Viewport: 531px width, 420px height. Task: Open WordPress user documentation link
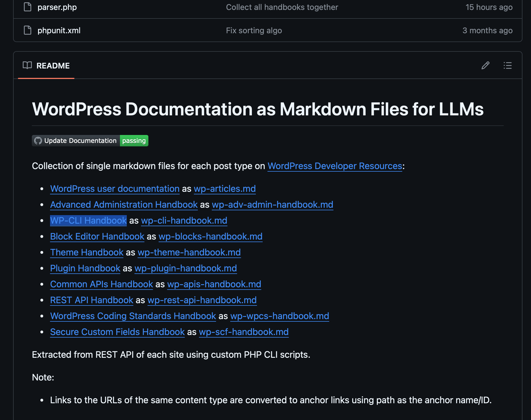point(115,189)
